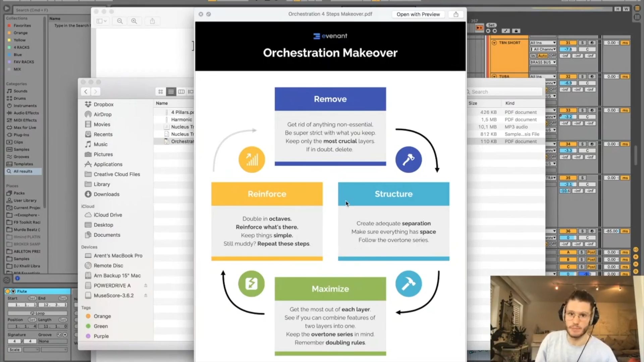Select All results in Ableton browser

(23, 171)
